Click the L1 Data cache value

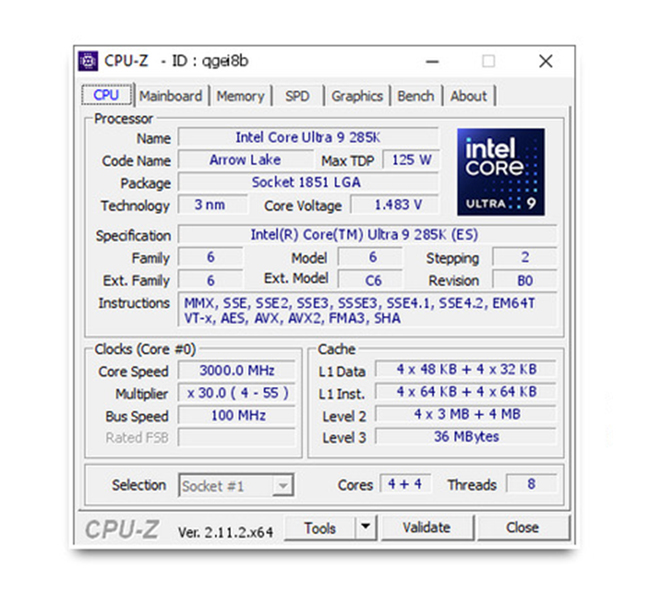466,369
